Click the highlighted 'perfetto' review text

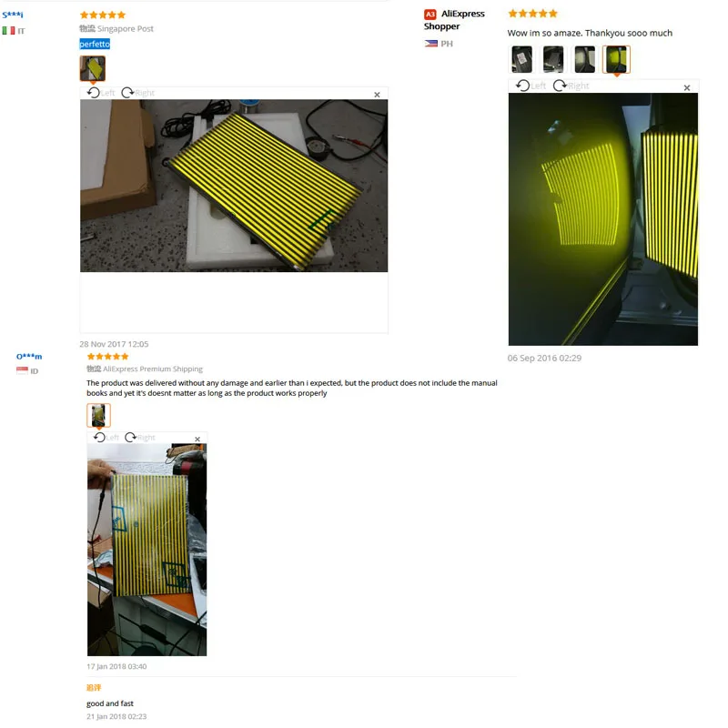pos(95,44)
